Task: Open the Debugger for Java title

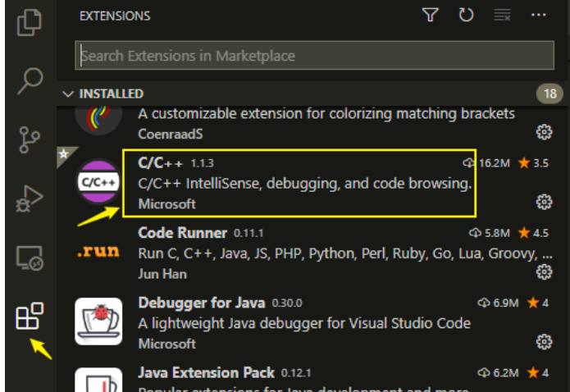Action: point(202,303)
